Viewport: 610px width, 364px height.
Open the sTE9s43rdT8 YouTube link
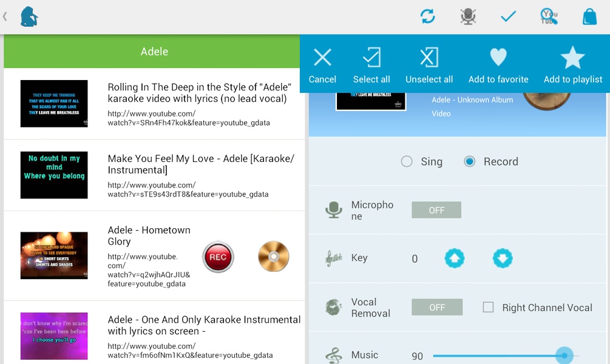coord(188,189)
